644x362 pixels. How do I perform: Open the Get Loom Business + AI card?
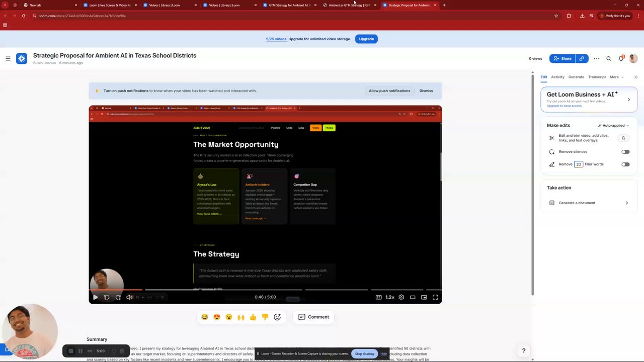589,99
